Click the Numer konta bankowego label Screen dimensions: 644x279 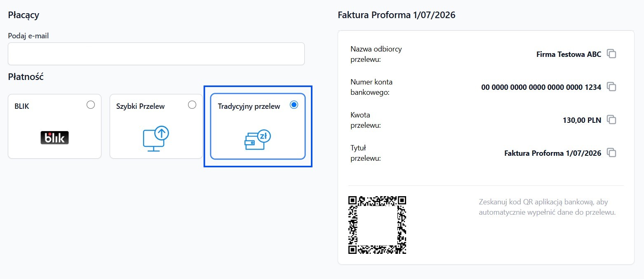pyautogui.click(x=371, y=87)
